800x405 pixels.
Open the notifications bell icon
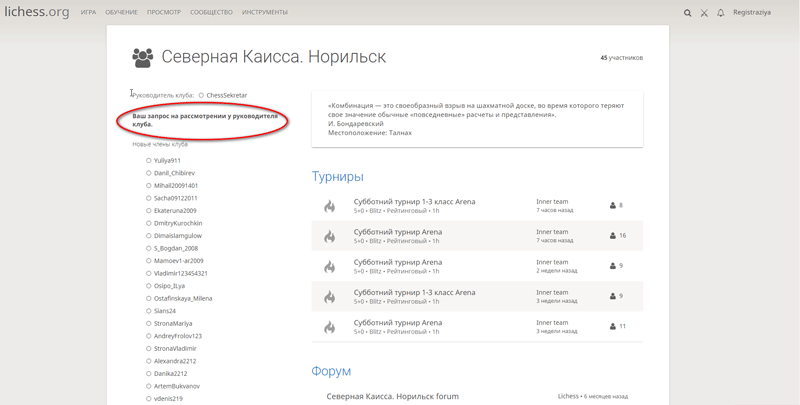click(x=720, y=13)
